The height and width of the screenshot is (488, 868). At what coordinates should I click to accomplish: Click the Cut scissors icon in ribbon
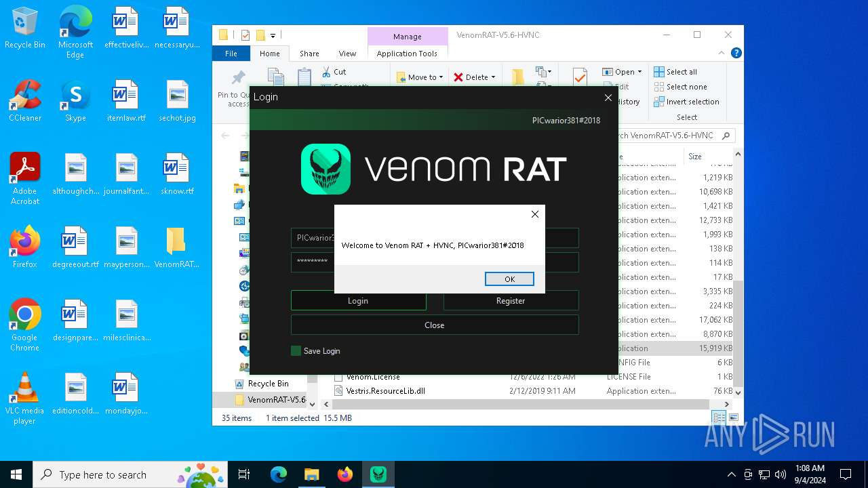click(325, 71)
